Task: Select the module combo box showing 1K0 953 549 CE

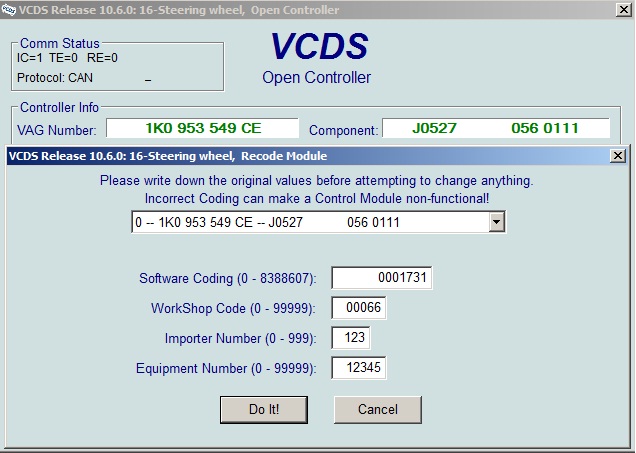Action: (x=318, y=222)
